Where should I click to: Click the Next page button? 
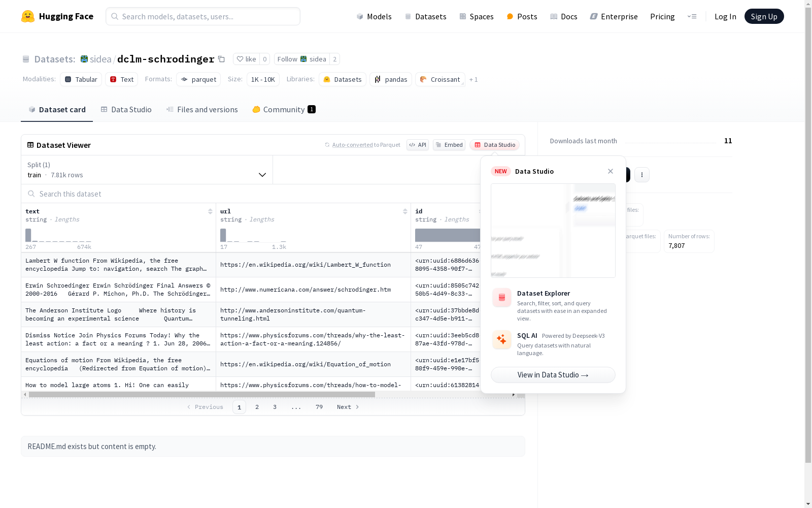348,407
